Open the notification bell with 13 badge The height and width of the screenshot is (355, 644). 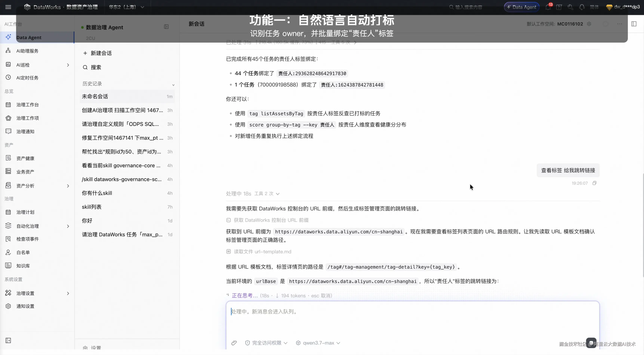click(548, 7)
